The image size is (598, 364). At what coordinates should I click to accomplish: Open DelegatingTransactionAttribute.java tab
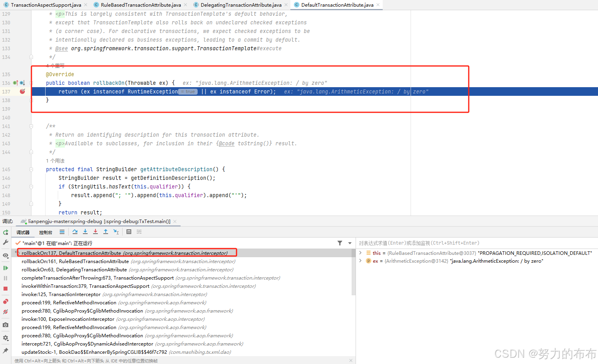pyautogui.click(x=241, y=5)
